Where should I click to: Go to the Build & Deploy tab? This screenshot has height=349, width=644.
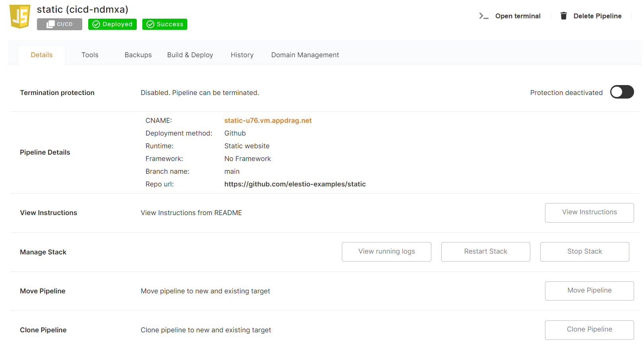click(190, 55)
